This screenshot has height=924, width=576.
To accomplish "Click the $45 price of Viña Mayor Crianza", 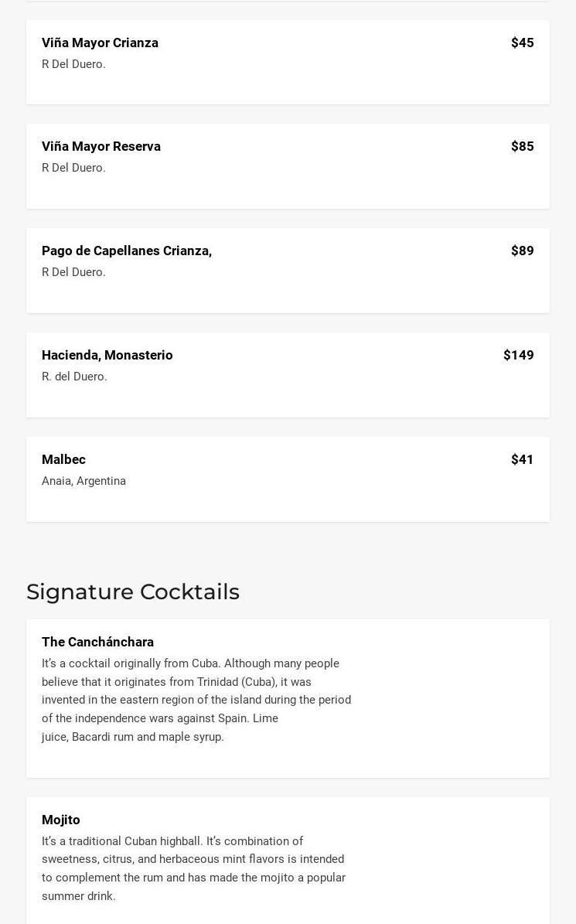I will [522, 43].
